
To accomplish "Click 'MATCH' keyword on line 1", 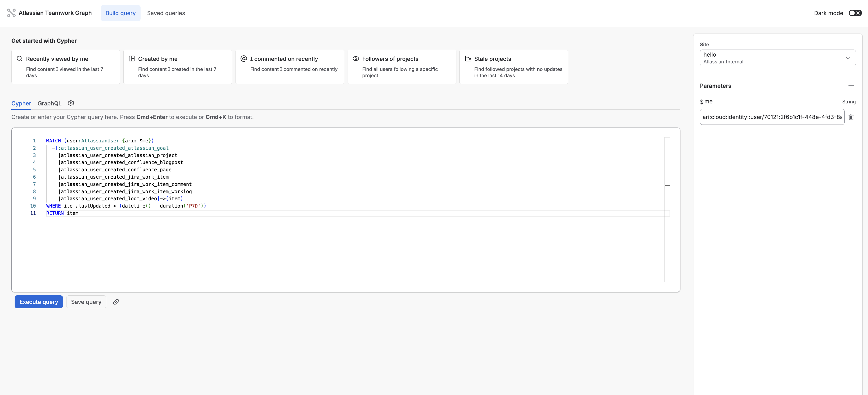I will [x=53, y=141].
